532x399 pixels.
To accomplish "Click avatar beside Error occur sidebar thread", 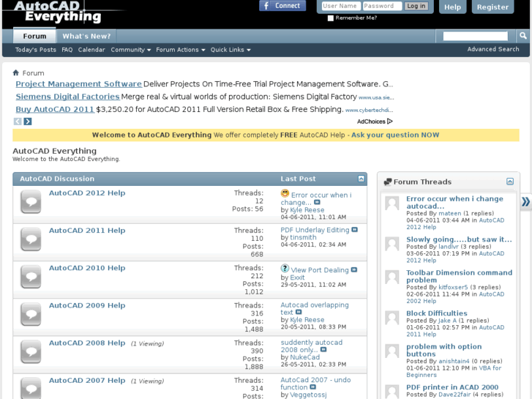I will (x=392, y=204).
